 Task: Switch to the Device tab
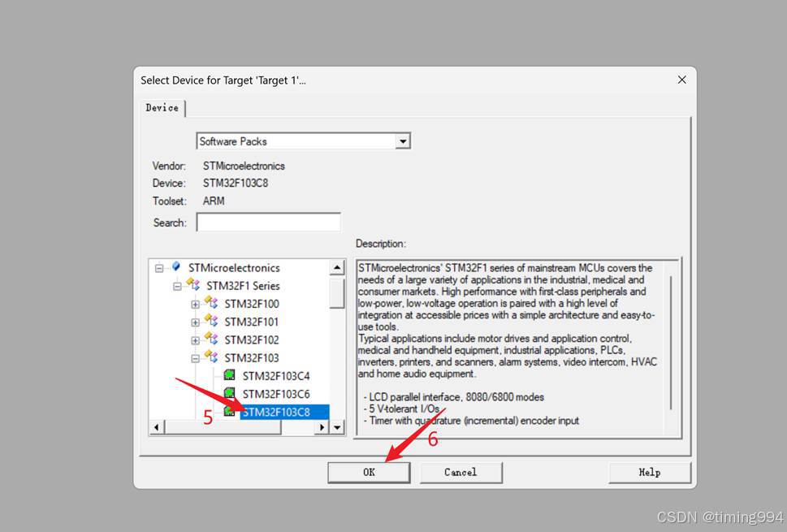(x=162, y=108)
